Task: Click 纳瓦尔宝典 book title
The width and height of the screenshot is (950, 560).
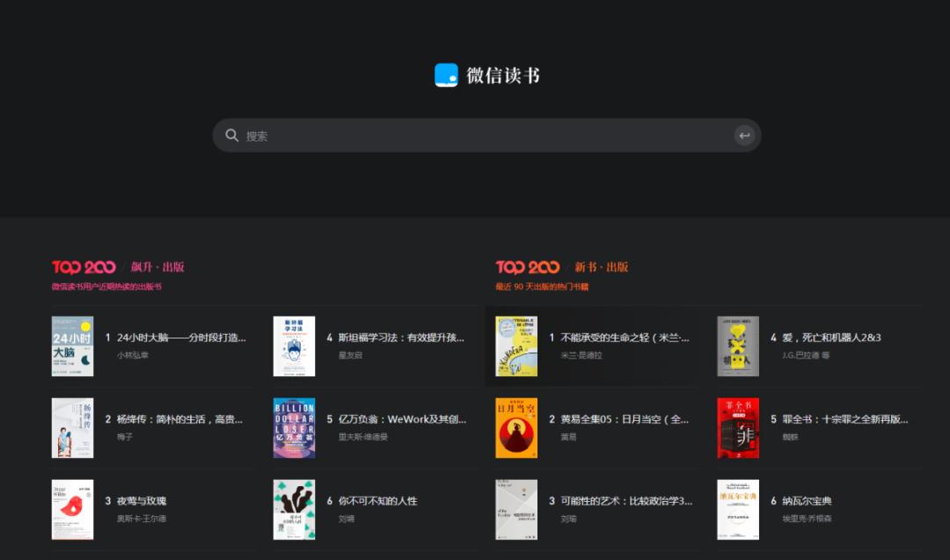Action: click(x=807, y=501)
